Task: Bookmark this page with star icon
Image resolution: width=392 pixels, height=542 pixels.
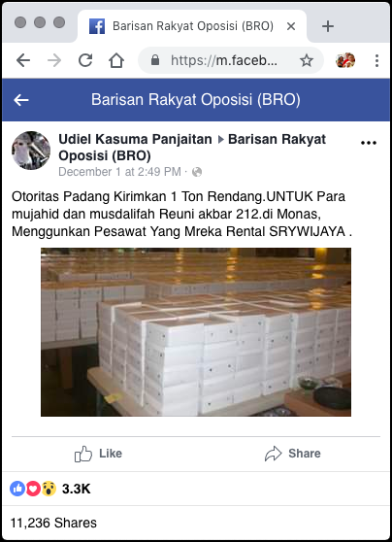Action: coord(307,61)
